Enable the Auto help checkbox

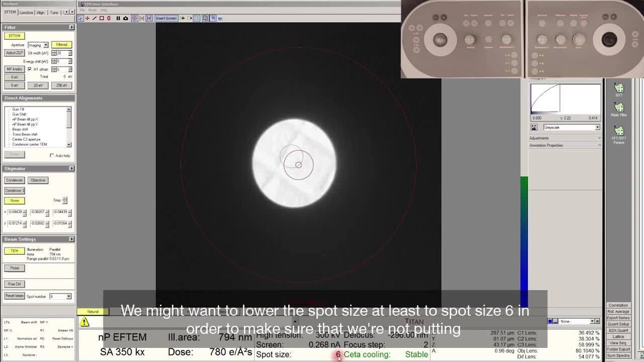(x=52, y=155)
